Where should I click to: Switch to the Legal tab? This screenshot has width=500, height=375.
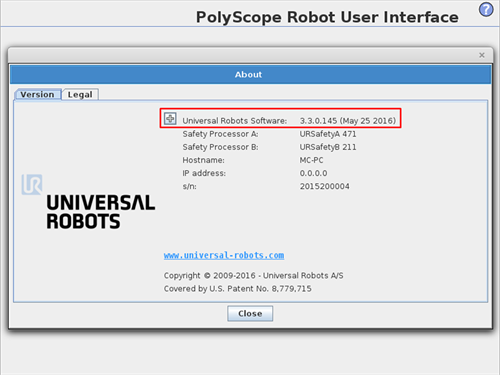tap(80, 94)
